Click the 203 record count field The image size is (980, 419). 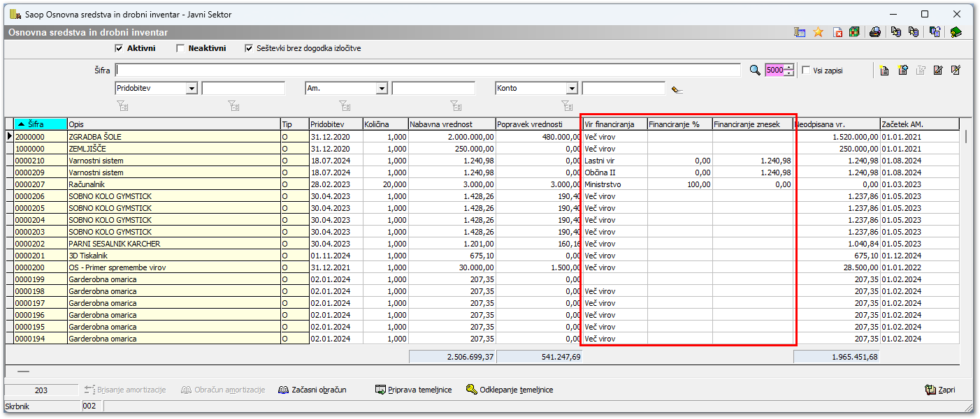pos(41,390)
